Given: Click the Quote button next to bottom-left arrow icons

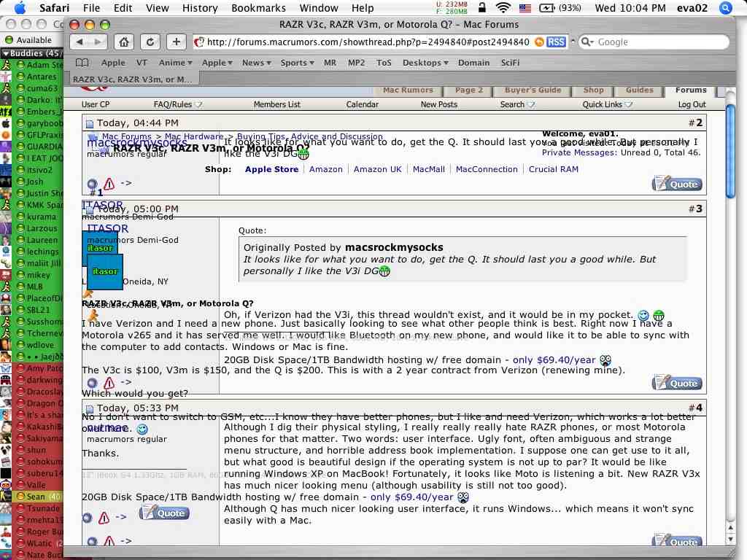Looking at the screenshot, I should (164, 513).
